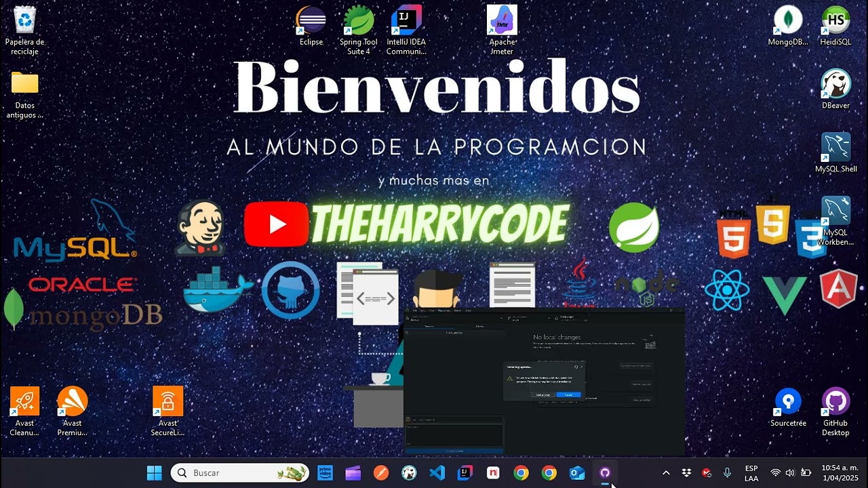This screenshot has height=488, width=868.
Task: Launch the DBeaver desktop shortcut
Action: point(835,89)
